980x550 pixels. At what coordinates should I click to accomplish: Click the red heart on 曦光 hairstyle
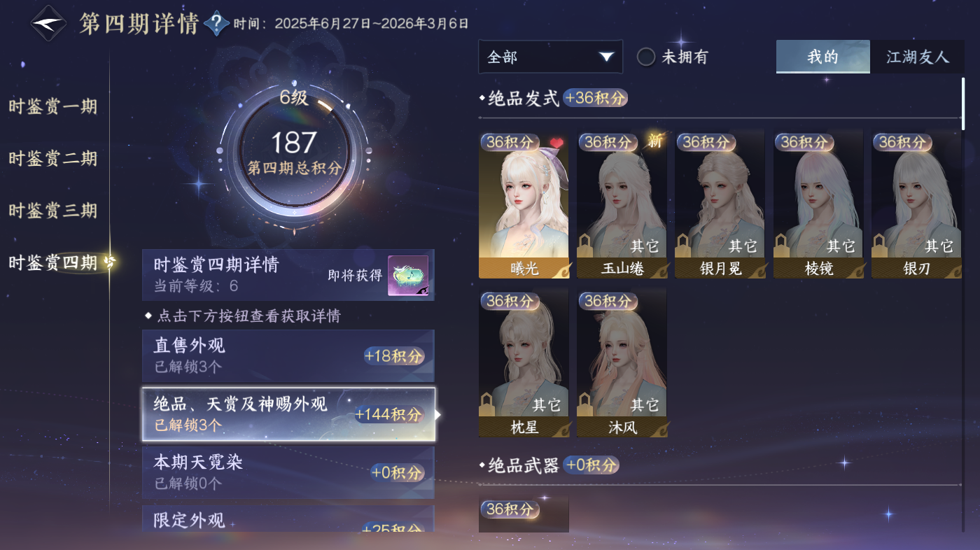click(556, 143)
